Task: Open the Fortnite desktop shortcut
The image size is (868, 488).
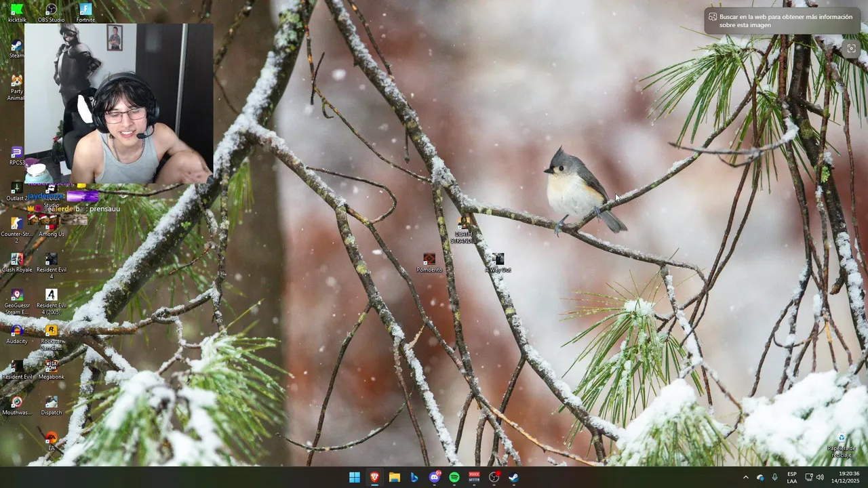Action: [x=85, y=13]
